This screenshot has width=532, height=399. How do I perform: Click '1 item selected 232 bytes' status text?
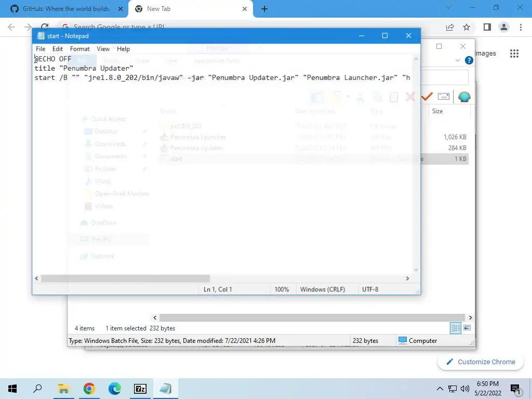tap(140, 328)
